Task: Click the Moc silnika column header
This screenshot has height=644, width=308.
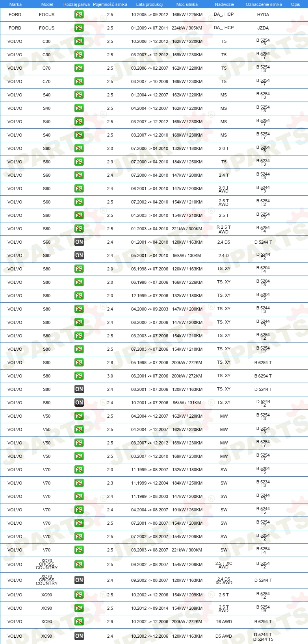Action: [x=187, y=4]
